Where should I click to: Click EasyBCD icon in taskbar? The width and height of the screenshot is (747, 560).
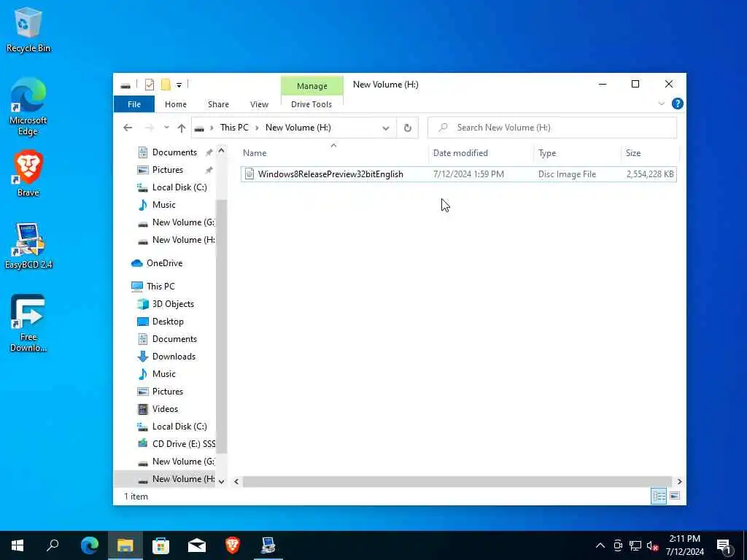(x=268, y=545)
